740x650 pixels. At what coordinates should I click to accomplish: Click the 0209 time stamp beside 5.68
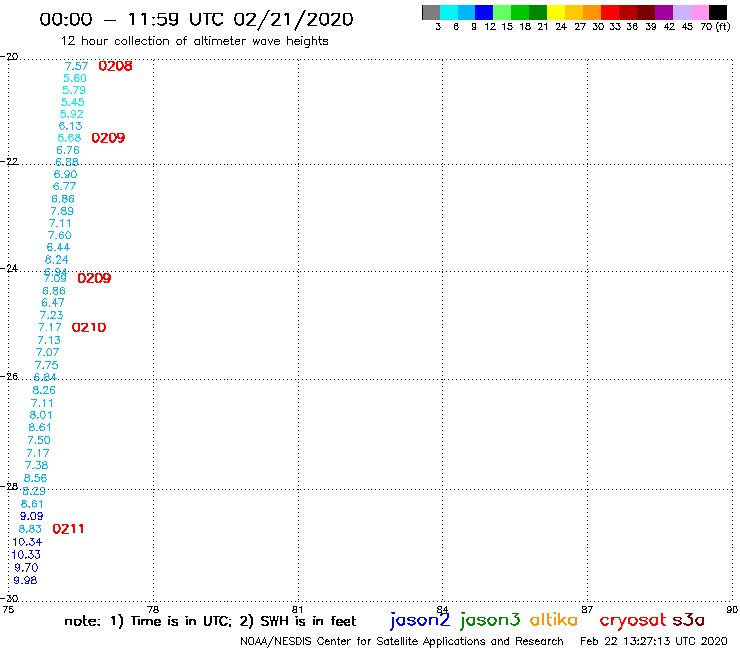(108, 138)
